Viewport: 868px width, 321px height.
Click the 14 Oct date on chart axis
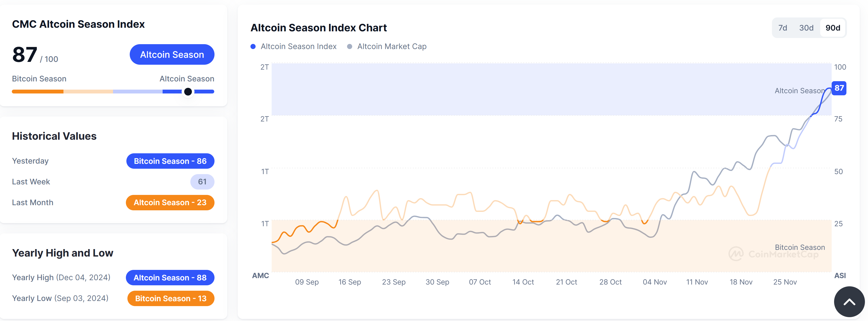[523, 282]
